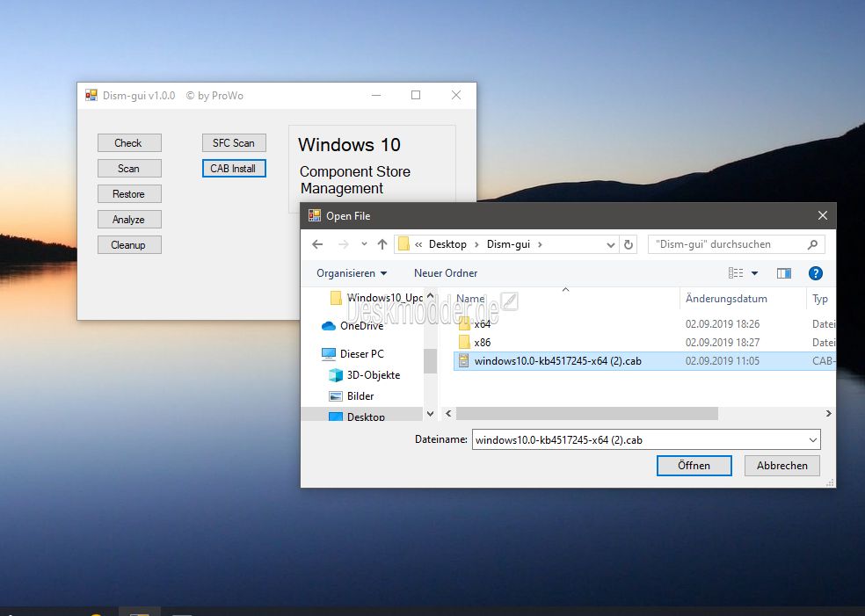Select Desktop in the address breadcrumb
The height and width of the screenshot is (616, 865).
pos(447,244)
